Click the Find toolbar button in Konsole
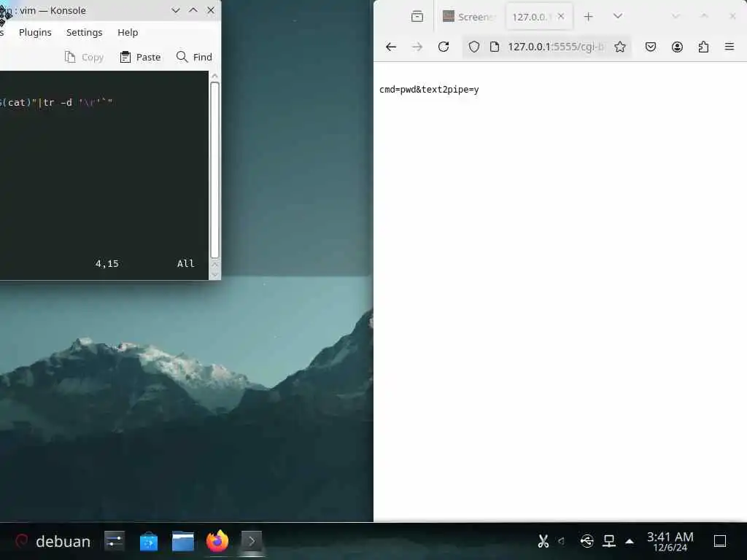Viewport: 747px width, 560px height. [x=194, y=57]
